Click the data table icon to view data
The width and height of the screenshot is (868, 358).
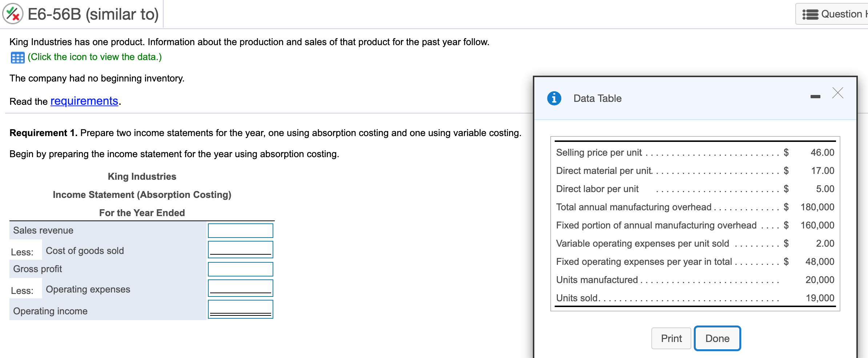click(17, 57)
